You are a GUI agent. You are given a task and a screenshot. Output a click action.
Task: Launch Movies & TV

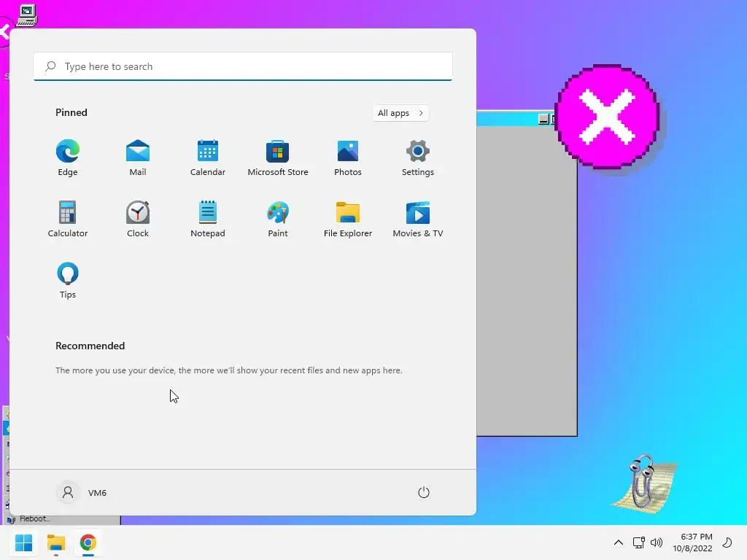(x=418, y=219)
